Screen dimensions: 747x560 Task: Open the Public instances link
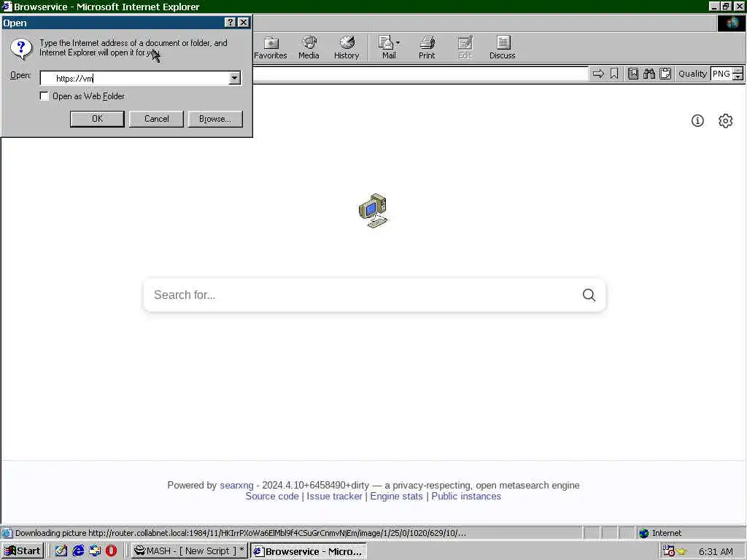466,496
